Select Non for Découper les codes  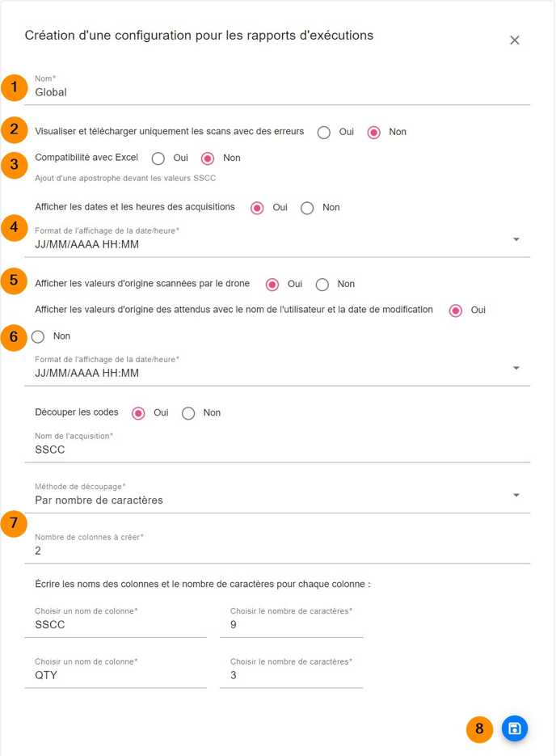(x=188, y=413)
